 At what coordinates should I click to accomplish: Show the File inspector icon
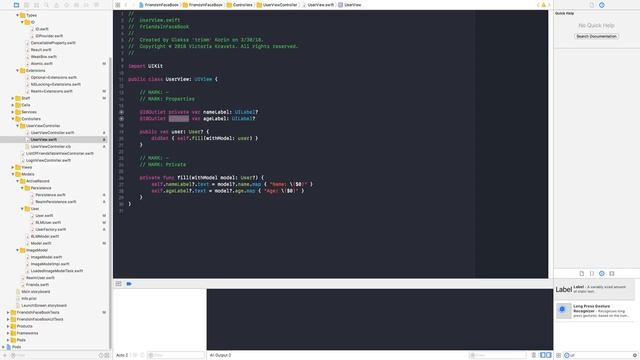coord(591,5)
